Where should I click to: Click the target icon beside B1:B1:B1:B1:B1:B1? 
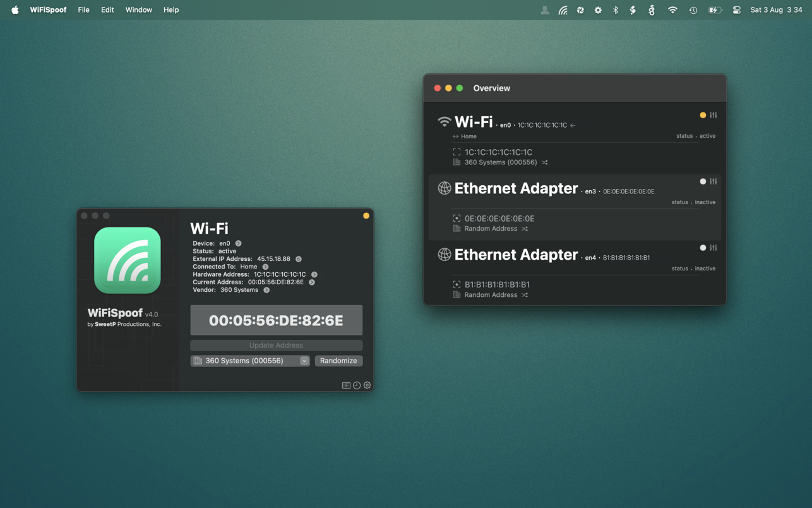coord(457,285)
